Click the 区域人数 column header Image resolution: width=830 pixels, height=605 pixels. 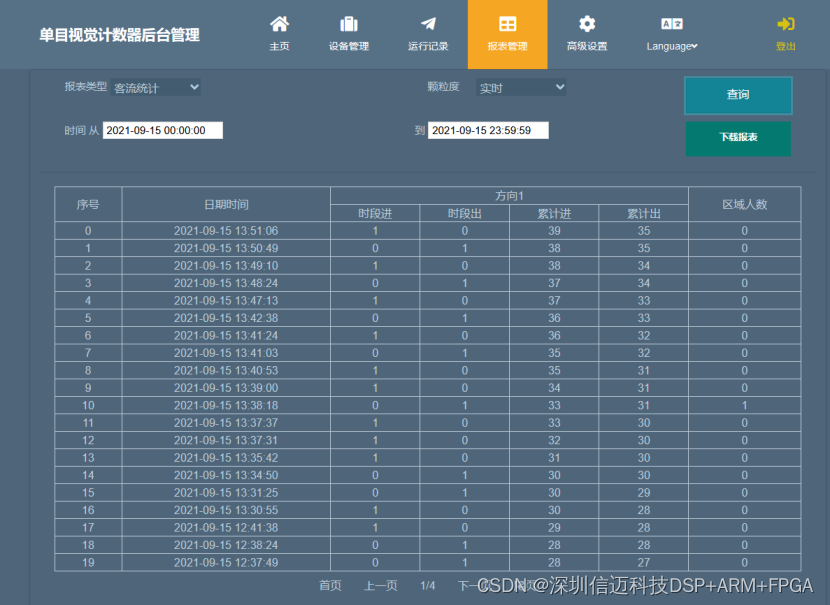pos(744,204)
